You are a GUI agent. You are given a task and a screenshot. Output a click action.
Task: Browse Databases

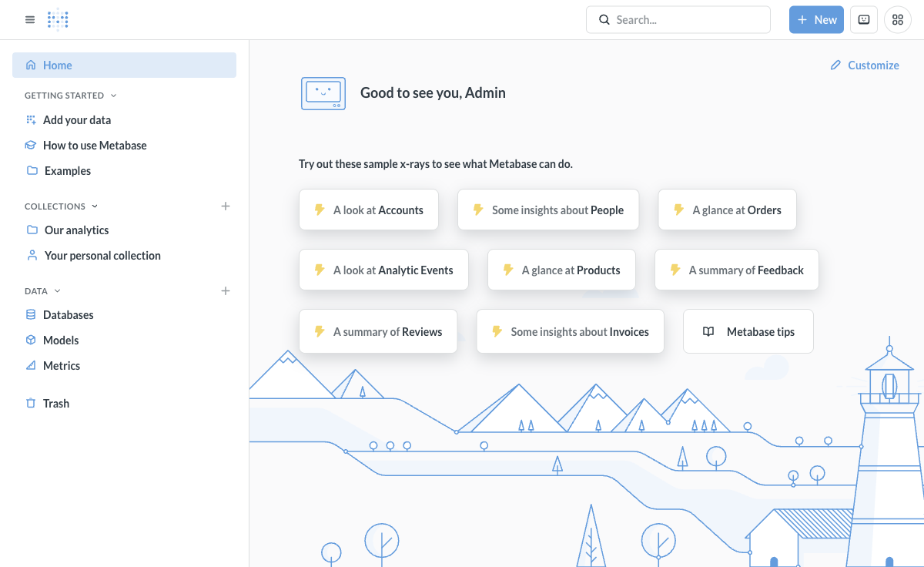[x=124, y=315]
